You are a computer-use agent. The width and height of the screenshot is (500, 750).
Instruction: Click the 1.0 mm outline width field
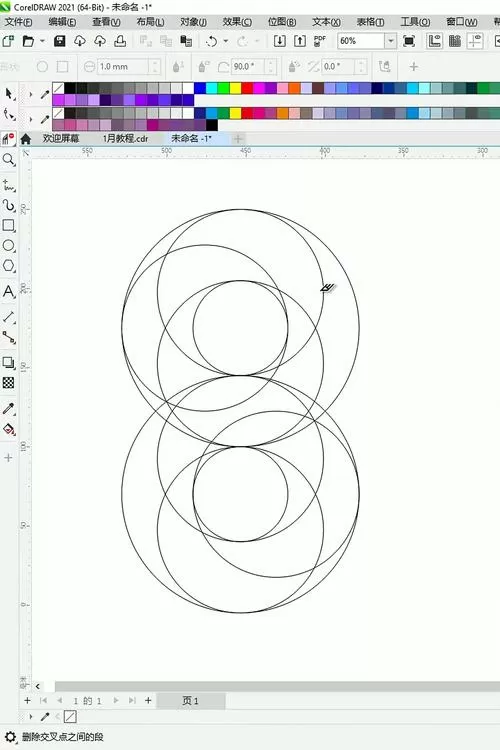pos(123,66)
